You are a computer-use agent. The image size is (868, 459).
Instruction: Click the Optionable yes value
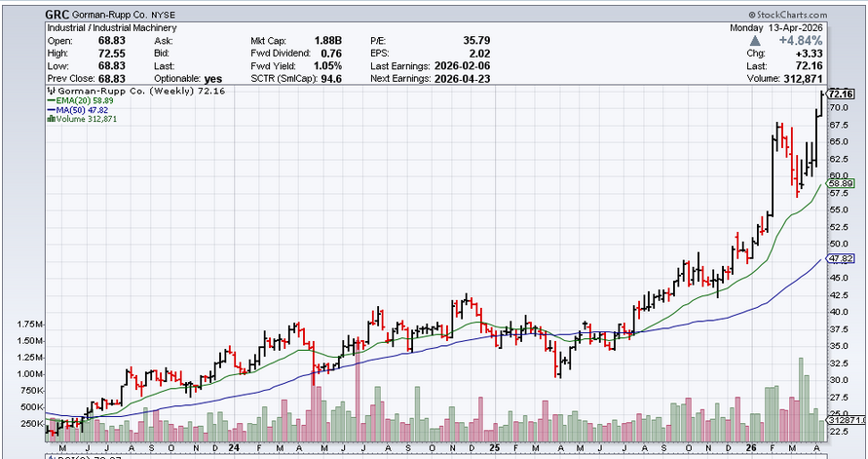(213, 79)
